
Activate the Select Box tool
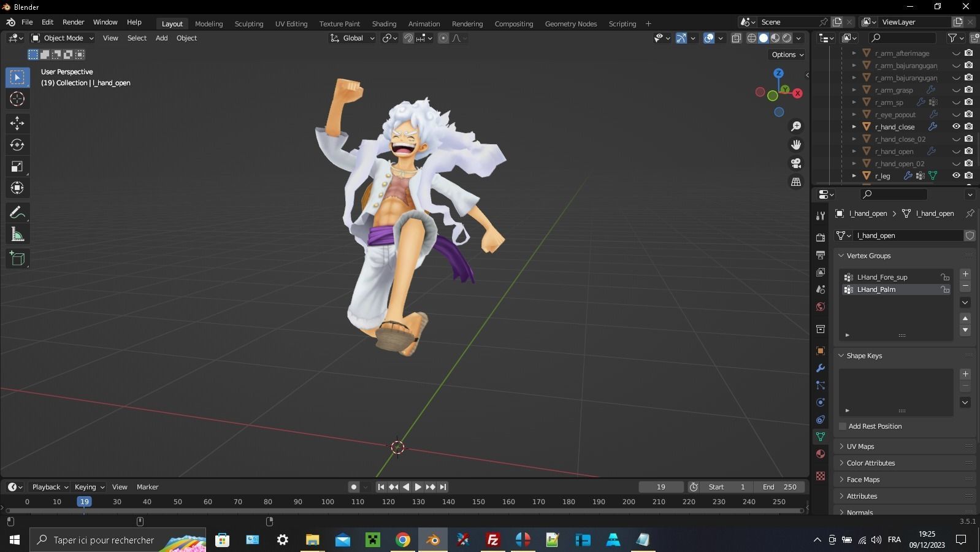point(17,77)
